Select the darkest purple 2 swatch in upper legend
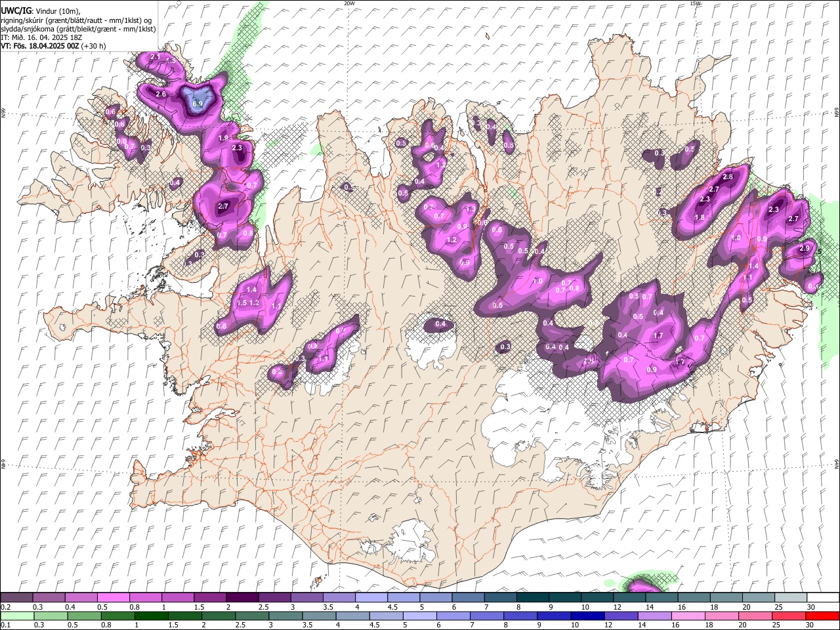 pyautogui.click(x=242, y=597)
